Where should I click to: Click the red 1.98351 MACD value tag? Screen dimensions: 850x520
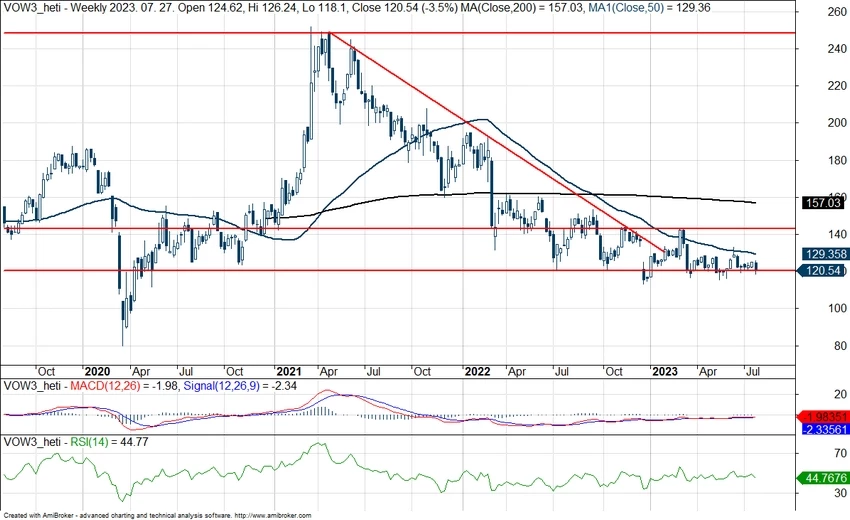click(817, 416)
